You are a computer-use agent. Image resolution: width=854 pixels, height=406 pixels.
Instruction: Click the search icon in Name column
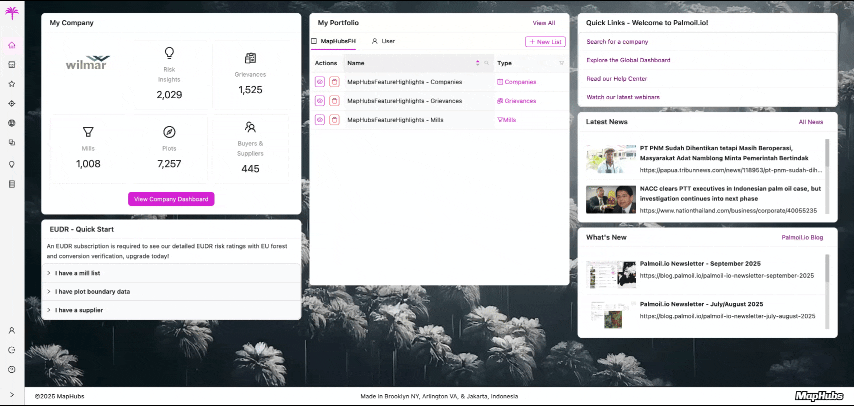pos(487,63)
